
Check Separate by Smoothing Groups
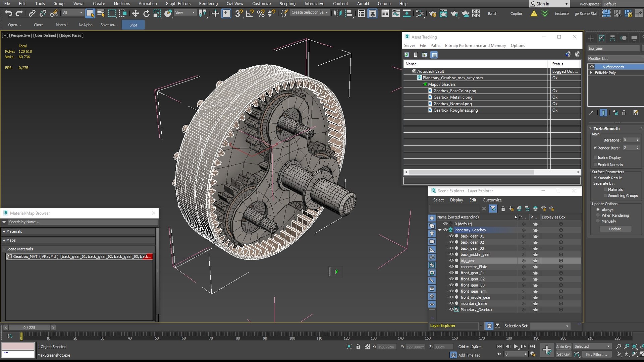pos(606,196)
